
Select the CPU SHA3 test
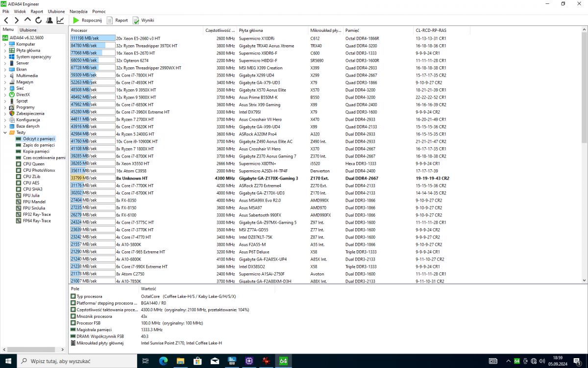pos(32,189)
